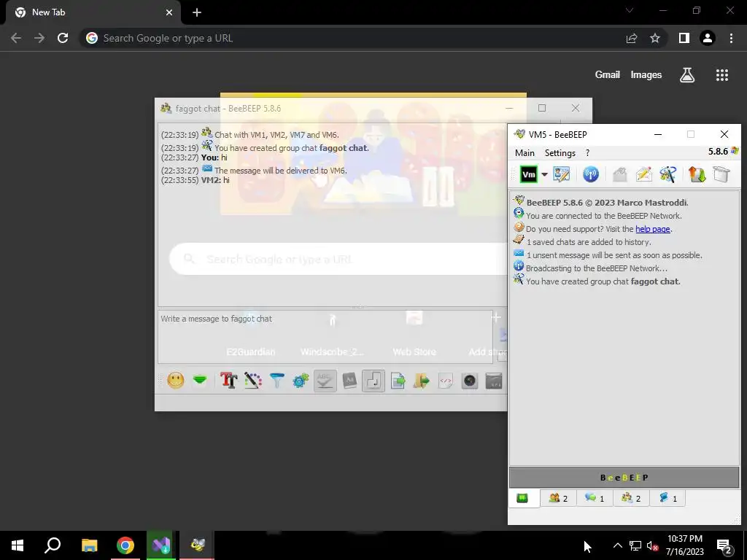The width and height of the screenshot is (747, 560).
Task: Click the Search Labs flask icon
Action: point(687,75)
